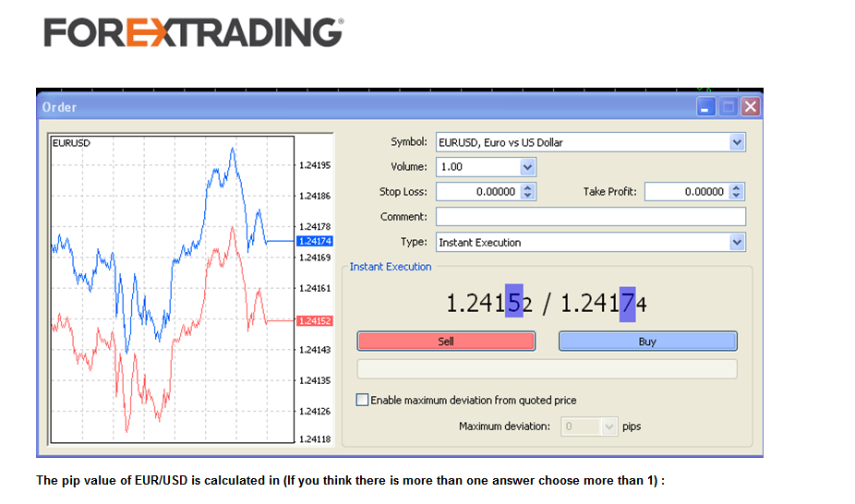Increase Take Profit with the up arrow
The height and width of the screenshot is (504, 855).
[736, 188]
